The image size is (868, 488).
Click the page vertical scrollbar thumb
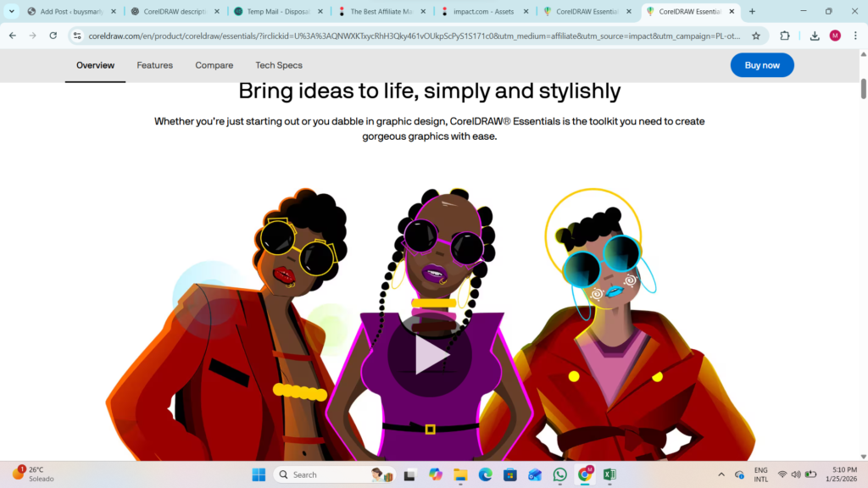tap(863, 88)
